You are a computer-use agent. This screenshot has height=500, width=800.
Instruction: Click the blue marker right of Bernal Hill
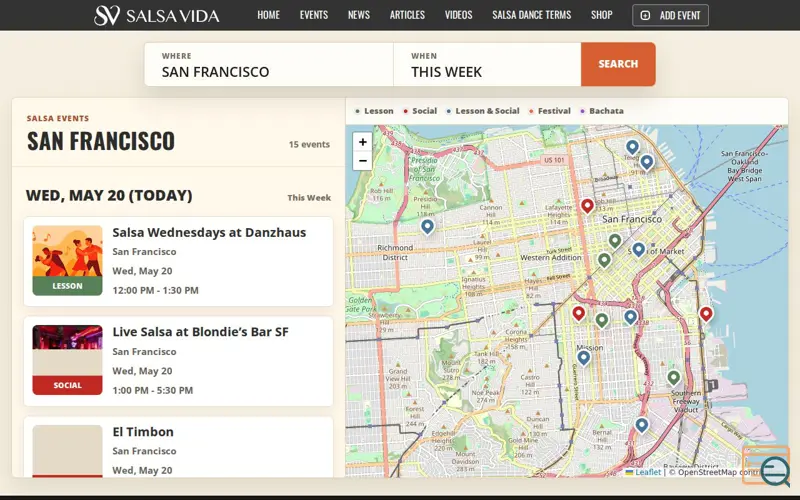tap(642, 424)
